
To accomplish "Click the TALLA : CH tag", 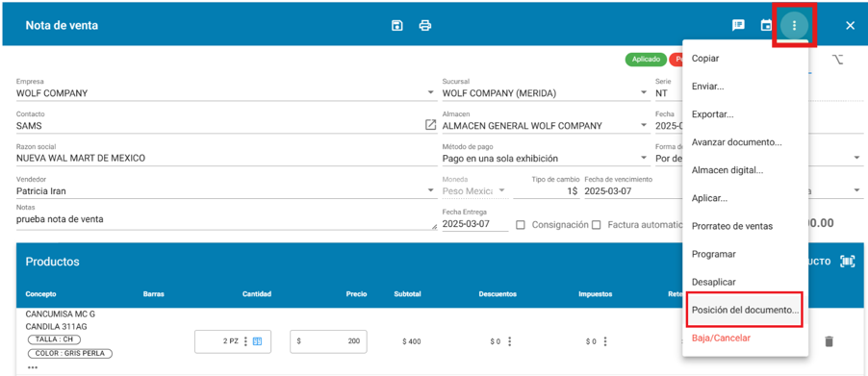I will [54, 338].
